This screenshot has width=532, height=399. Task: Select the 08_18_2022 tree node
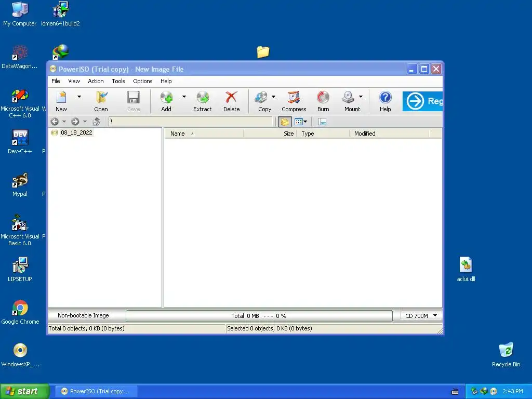(76, 132)
